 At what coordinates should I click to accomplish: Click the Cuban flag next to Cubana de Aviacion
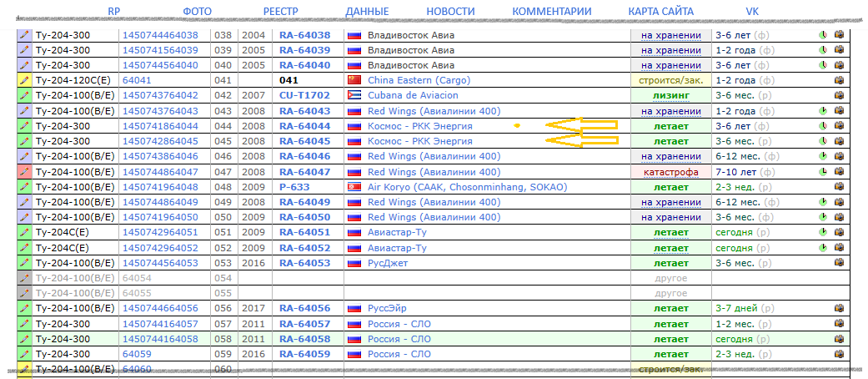(x=354, y=96)
